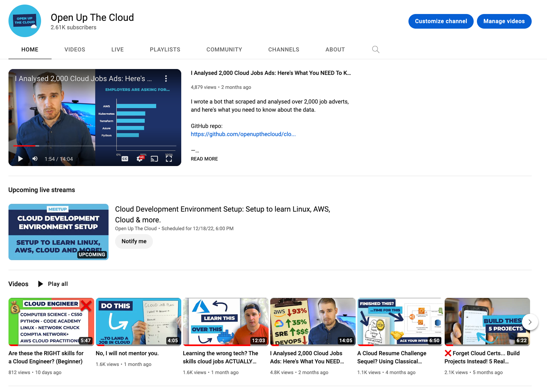The image size is (547, 392).
Task: Reveal more videos with the right chevron
Action: [x=530, y=322]
